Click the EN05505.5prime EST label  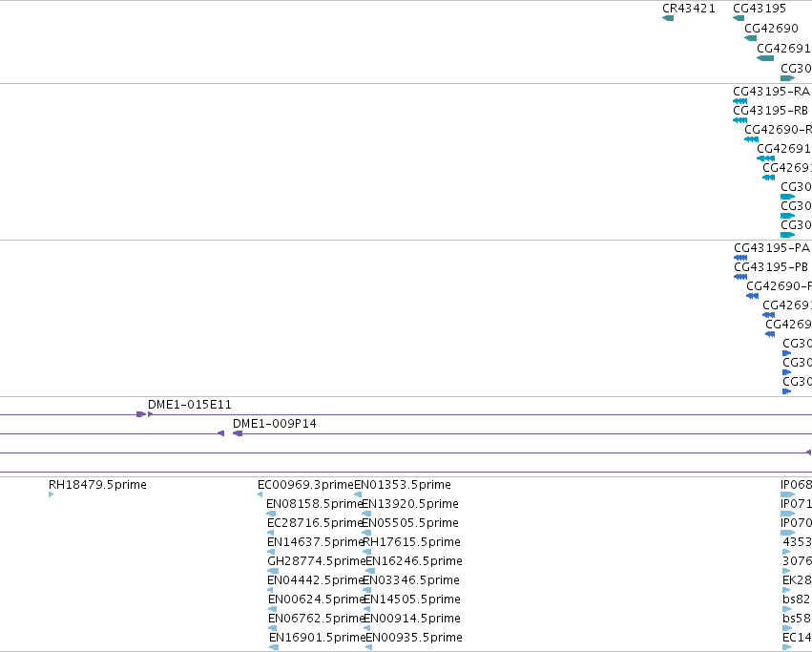[x=410, y=523]
